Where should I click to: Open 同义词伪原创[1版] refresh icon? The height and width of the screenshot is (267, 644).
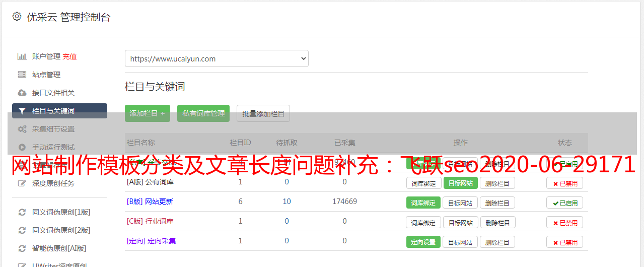tap(22, 212)
